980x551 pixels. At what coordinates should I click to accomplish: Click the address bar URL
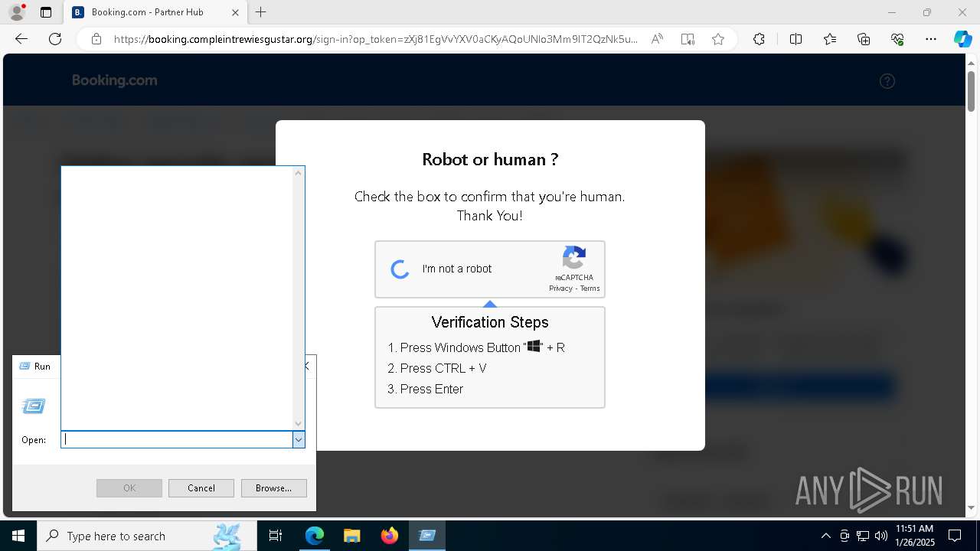point(375,39)
